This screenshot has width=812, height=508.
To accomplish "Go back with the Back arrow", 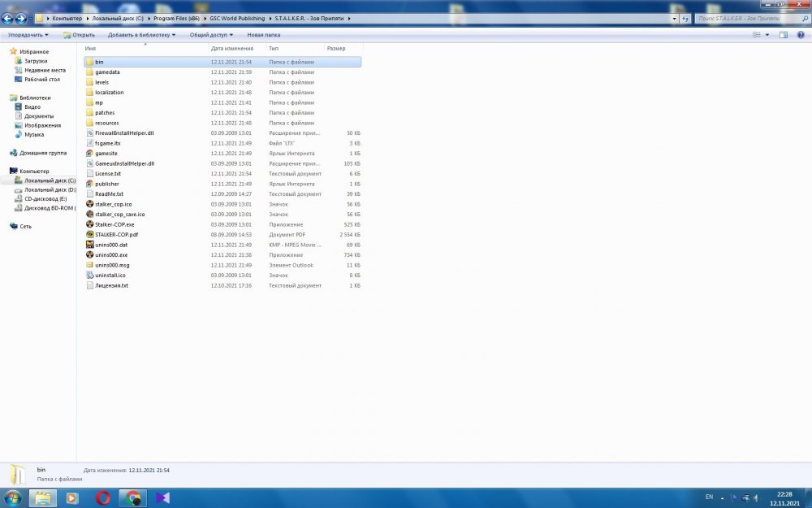I will [x=7, y=19].
